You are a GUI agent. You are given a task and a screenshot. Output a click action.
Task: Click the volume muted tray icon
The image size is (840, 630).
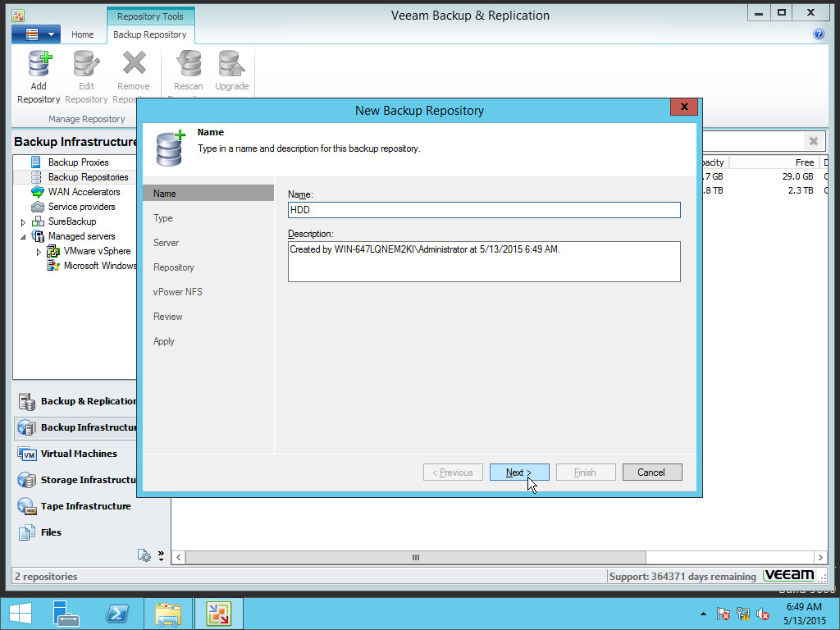pos(763,614)
